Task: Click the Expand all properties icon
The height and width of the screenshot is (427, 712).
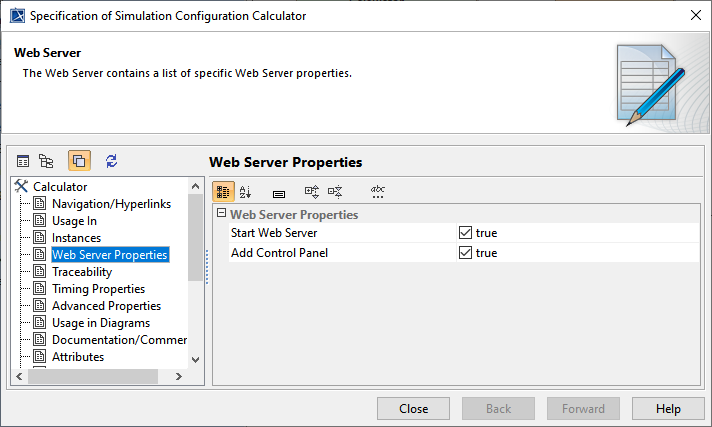Action: tap(311, 192)
